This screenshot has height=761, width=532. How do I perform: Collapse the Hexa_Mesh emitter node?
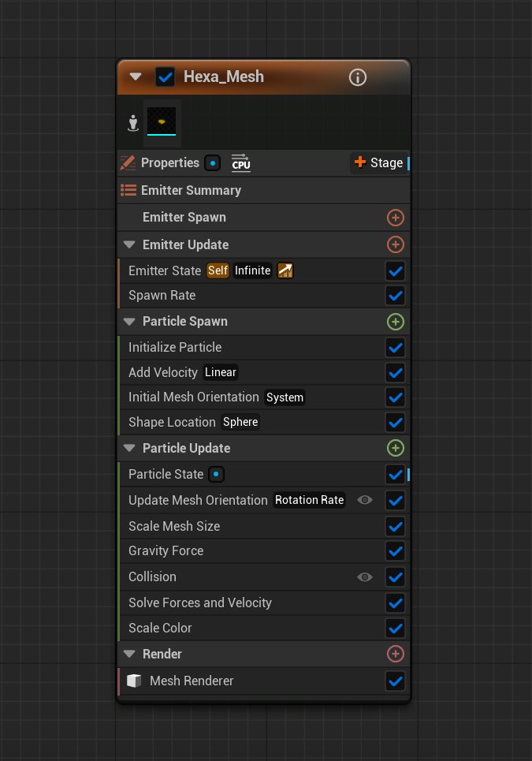[x=136, y=76]
